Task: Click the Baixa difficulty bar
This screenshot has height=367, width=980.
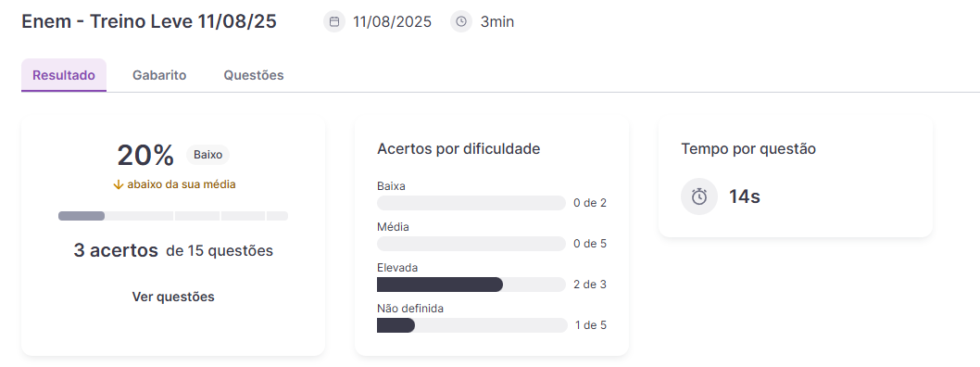Action: click(471, 203)
